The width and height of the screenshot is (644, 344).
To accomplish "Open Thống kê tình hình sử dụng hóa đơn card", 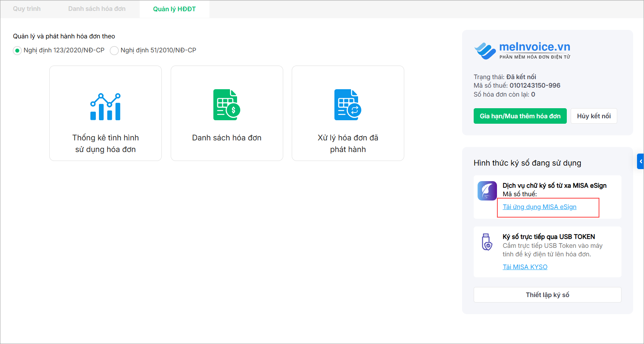I will pyautogui.click(x=106, y=113).
